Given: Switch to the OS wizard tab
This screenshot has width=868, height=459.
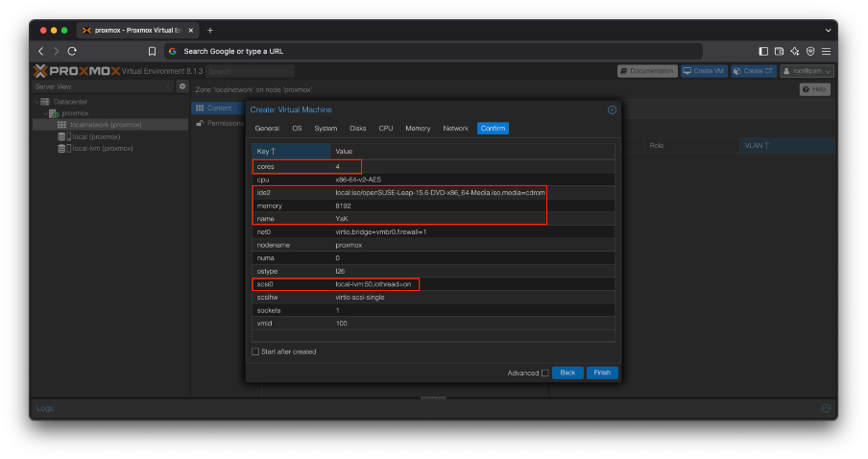Looking at the screenshot, I should [x=297, y=129].
